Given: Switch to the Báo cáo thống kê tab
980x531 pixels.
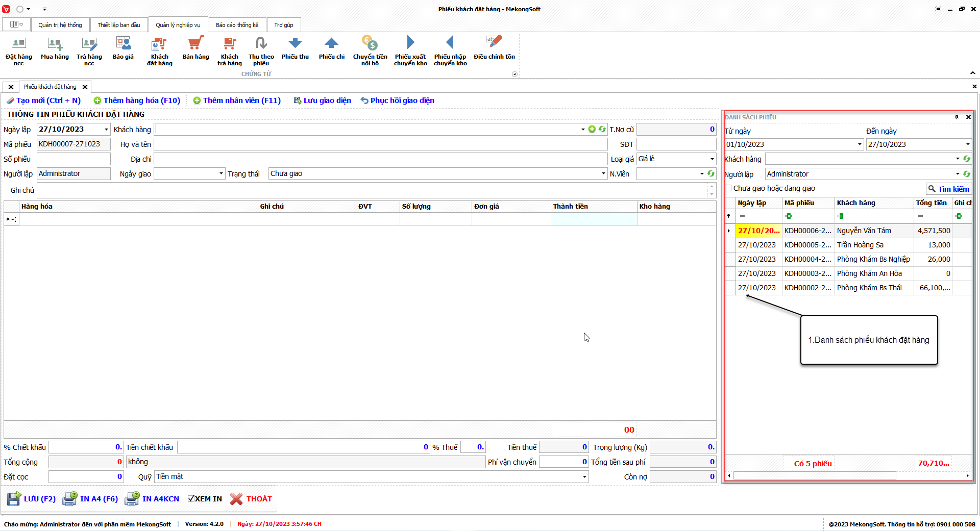Looking at the screenshot, I should (237, 25).
